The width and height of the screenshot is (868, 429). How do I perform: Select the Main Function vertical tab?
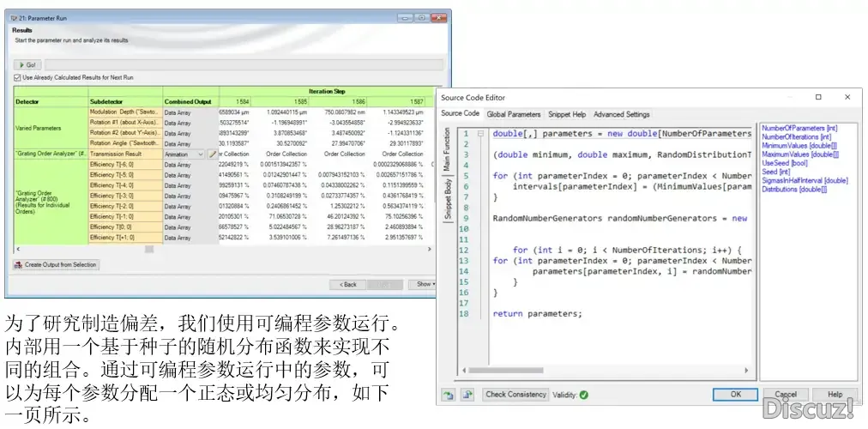click(447, 149)
